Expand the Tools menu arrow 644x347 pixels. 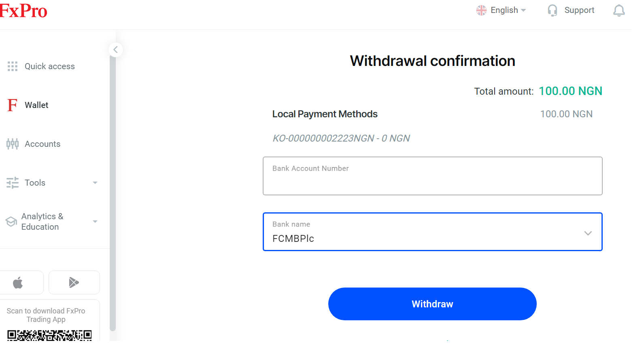point(95,183)
